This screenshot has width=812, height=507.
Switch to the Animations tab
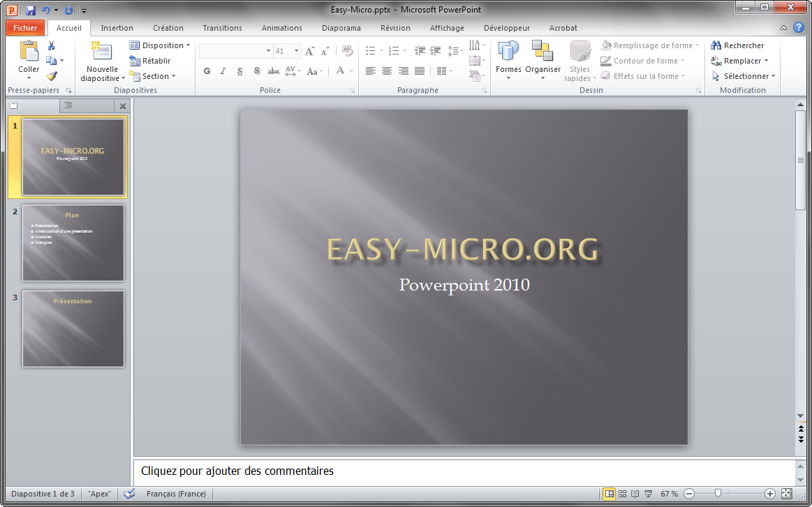point(281,28)
